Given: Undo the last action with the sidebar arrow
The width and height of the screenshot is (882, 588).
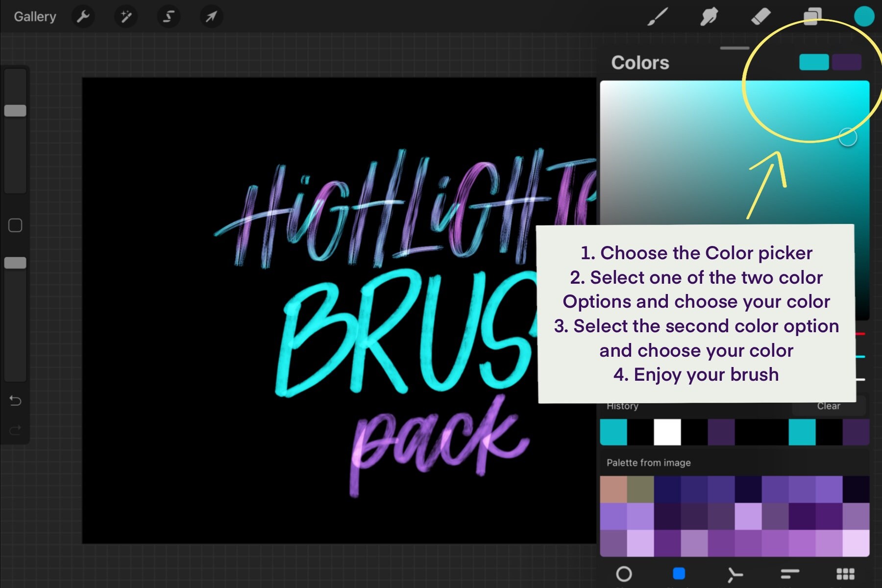Looking at the screenshot, I should (x=15, y=401).
